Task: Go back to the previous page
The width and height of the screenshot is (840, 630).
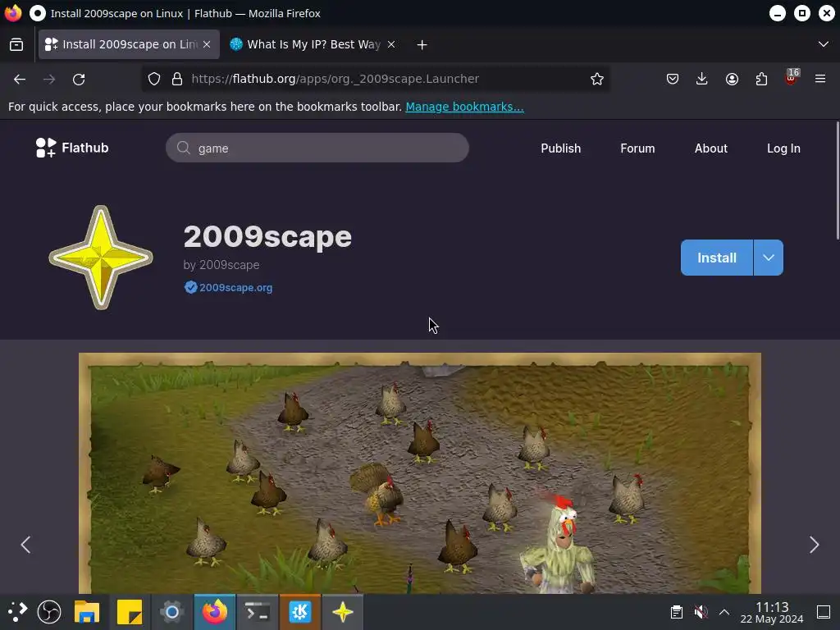Action: [20, 80]
